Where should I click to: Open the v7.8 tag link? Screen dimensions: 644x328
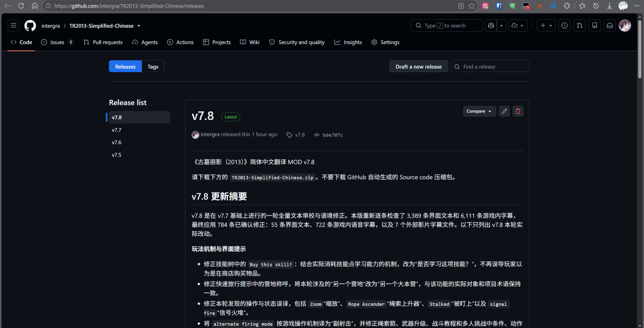click(x=296, y=135)
